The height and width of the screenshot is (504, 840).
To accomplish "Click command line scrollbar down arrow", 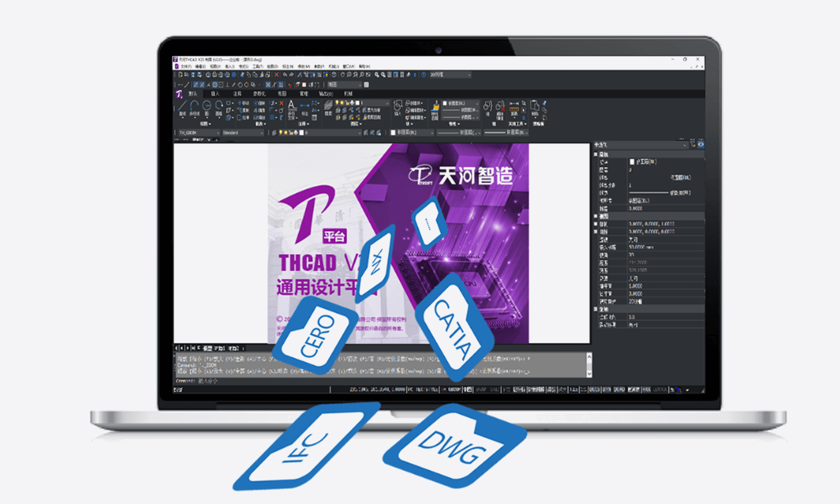I will point(589,374).
